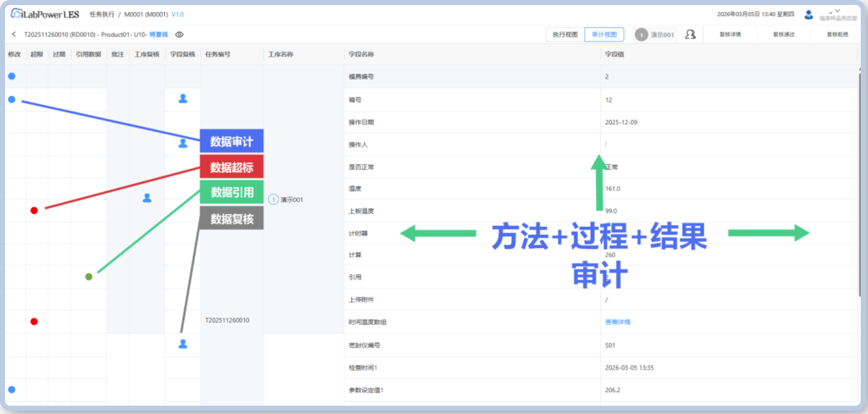The image size is (868, 414).
Task: Click the blue modification dot in 模具编号 row
Action: coord(12,76)
